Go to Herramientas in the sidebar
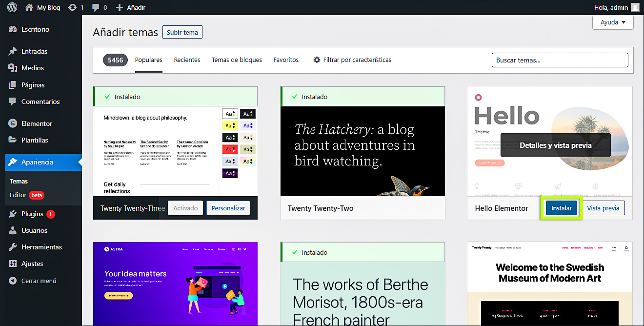 click(x=41, y=247)
